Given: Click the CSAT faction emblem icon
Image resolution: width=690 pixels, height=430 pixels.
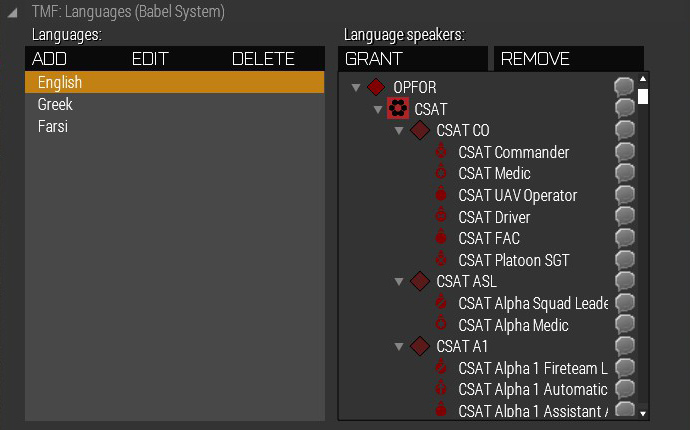Looking at the screenshot, I should click(x=398, y=109).
